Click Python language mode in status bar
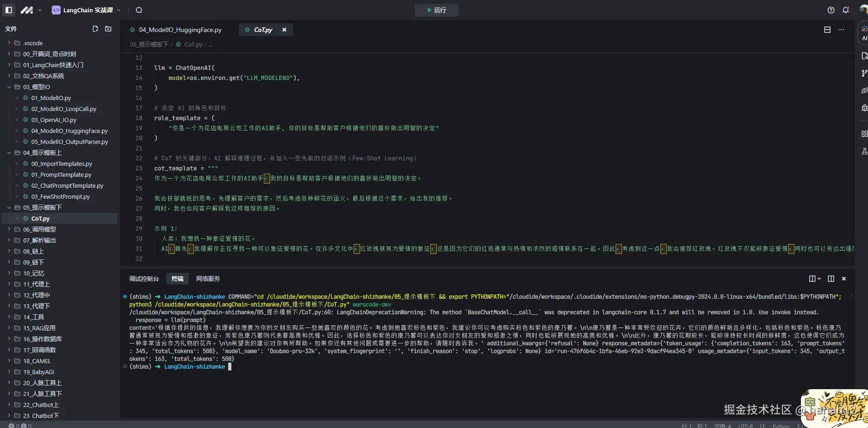Screen dimensions: 868x428 (781, 426)
